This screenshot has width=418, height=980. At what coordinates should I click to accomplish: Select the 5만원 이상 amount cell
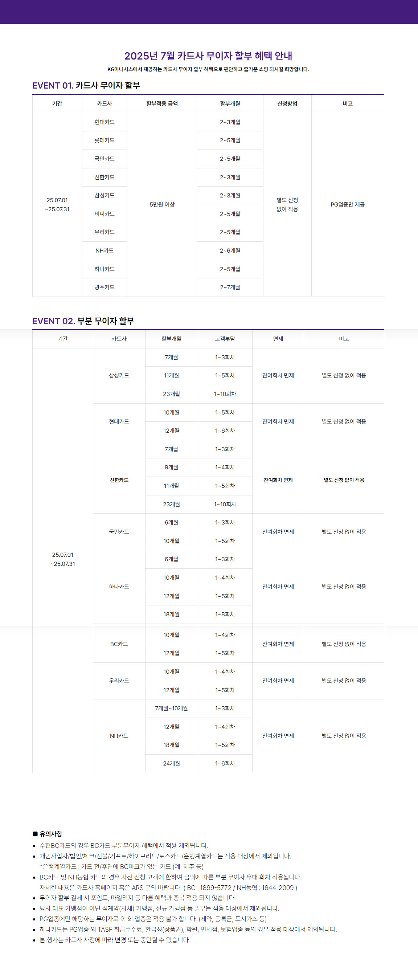[x=162, y=205]
